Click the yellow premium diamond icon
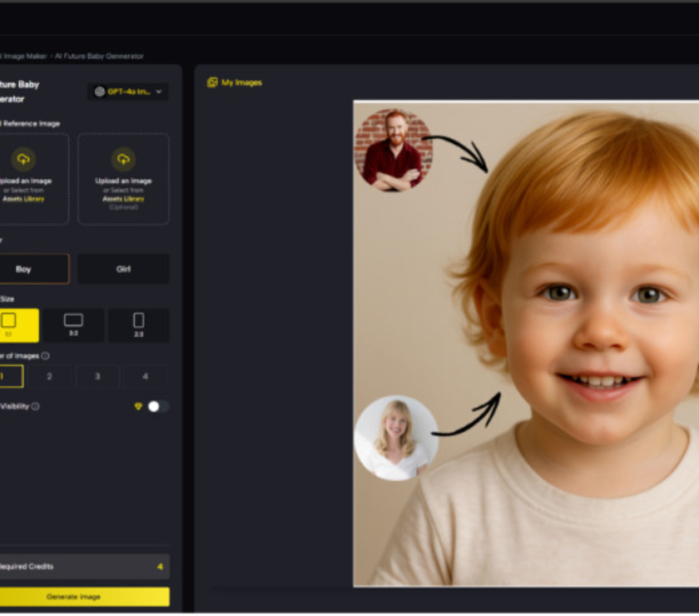Image resolution: width=699 pixels, height=616 pixels. tap(138, 406)
